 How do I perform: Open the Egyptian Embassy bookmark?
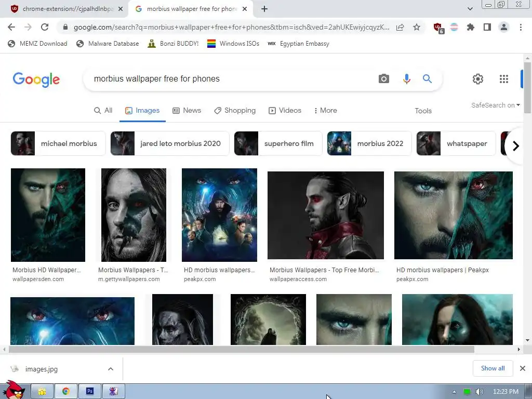[x=299, y=44]
